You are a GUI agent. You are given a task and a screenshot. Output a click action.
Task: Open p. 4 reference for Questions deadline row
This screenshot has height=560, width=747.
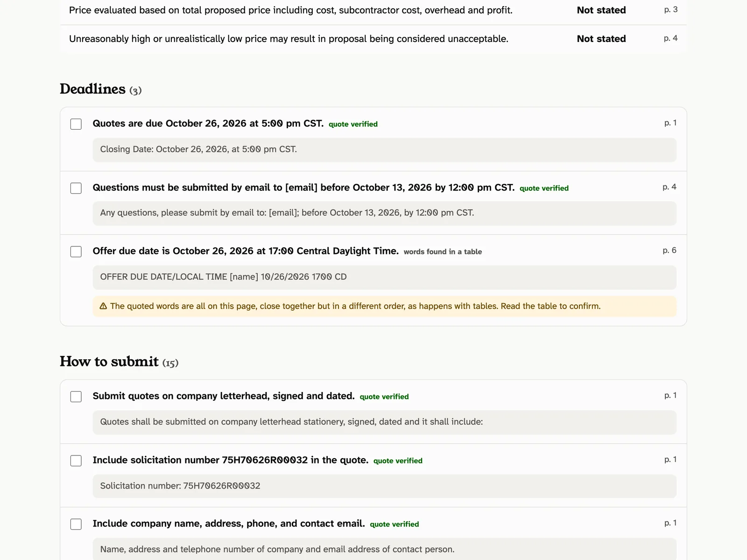[669, 187]
